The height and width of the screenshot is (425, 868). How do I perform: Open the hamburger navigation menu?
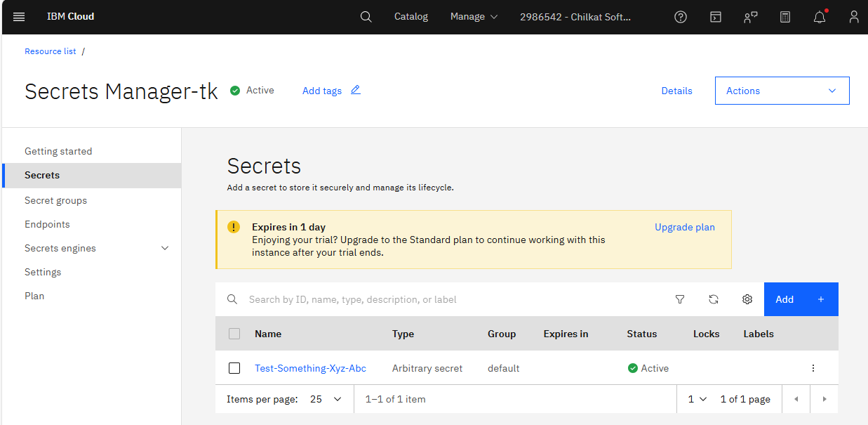coord(19,17)
